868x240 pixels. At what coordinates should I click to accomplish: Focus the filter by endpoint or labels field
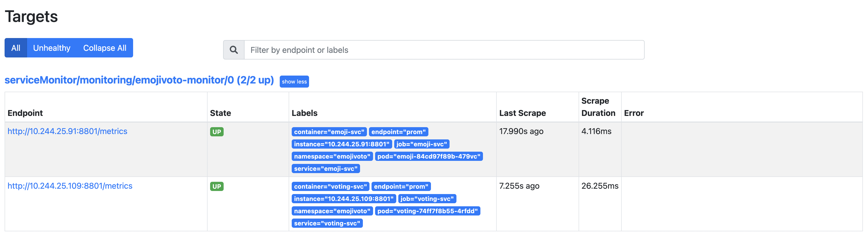[x=444, y=50]
